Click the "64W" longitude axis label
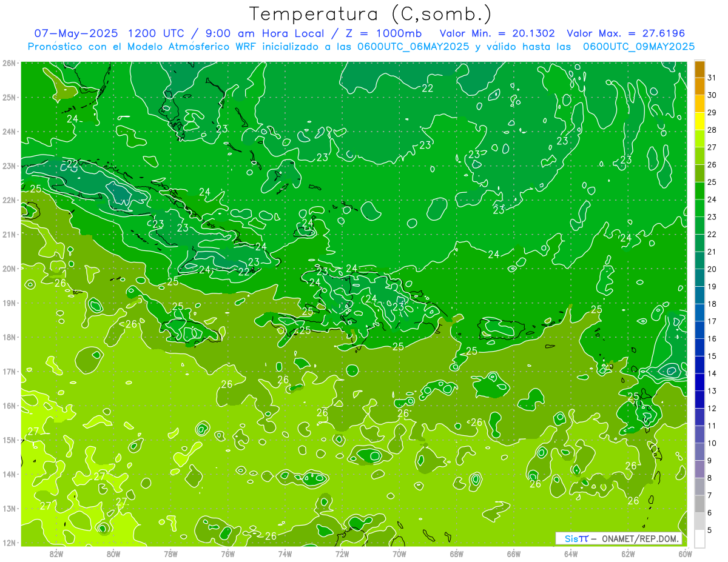The height and width of the screenshot is (562, 728). (571, 554)
